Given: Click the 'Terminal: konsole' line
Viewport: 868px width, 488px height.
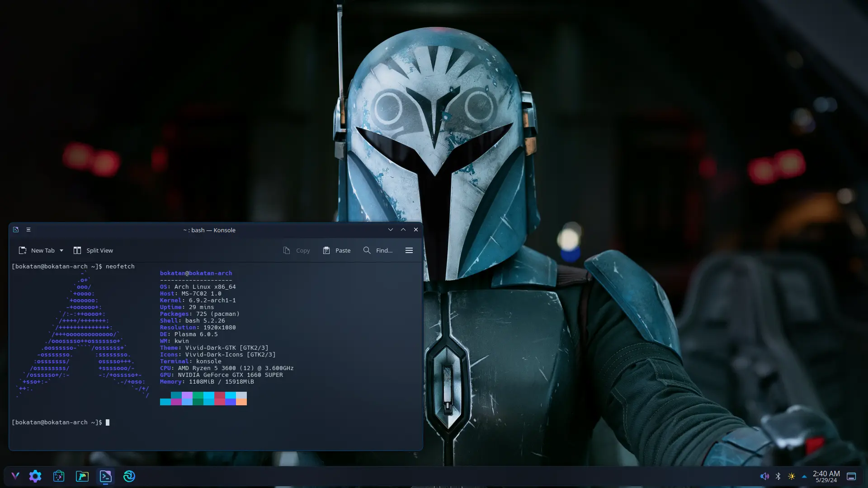Looking at the screenshot, I should coord(190,361).
